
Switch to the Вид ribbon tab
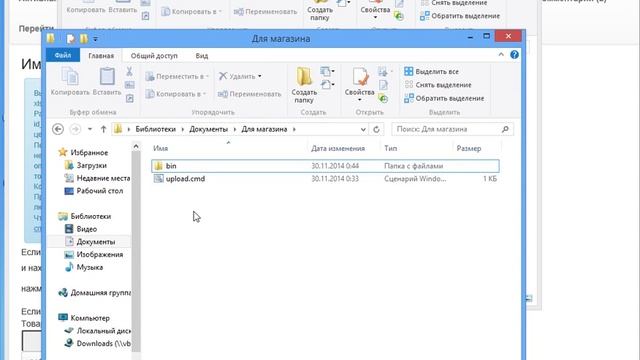[202, 56]
